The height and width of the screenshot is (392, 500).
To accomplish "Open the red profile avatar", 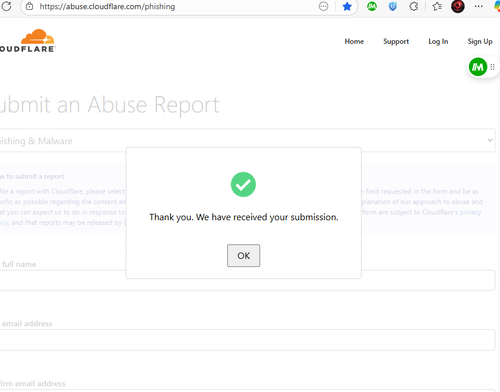I will click(x=458, y=6).
